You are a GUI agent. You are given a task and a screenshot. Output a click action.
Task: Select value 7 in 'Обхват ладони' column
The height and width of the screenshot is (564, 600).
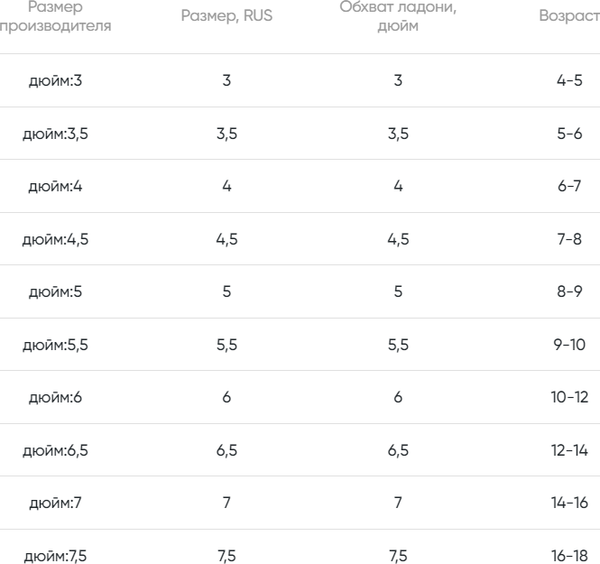click(398, 503)
